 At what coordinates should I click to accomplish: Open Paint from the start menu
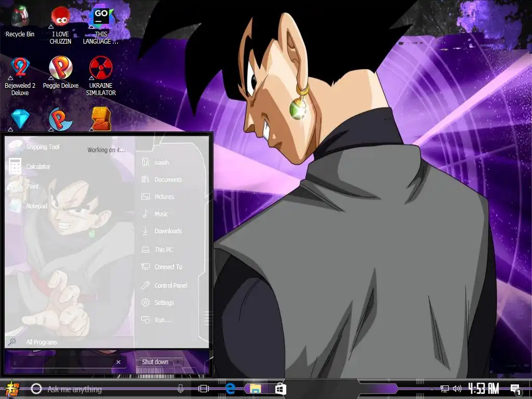pos(32,187)
